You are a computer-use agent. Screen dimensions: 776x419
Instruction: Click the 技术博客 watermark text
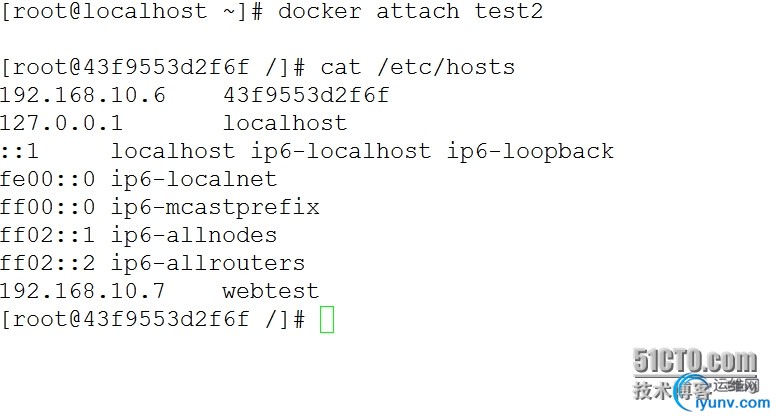(672, 390)
